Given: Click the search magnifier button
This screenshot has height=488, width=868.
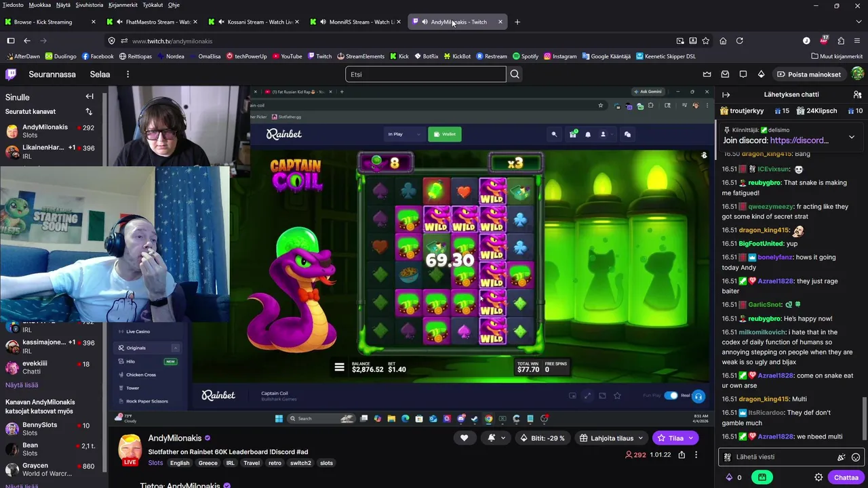Looking at the screenshot, I should tap(515, 74).
